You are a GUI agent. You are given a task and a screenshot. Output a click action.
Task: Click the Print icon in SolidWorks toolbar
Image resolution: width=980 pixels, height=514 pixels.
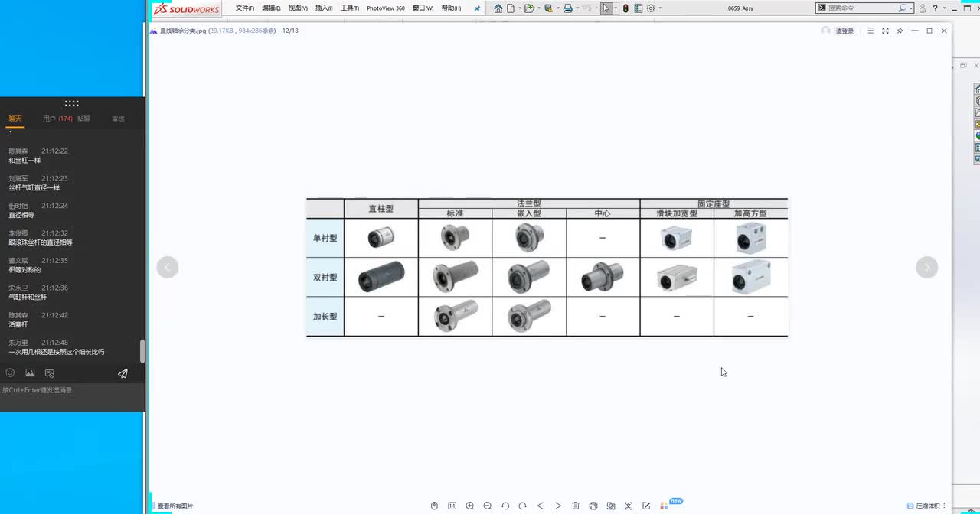(x=567, y=8)
